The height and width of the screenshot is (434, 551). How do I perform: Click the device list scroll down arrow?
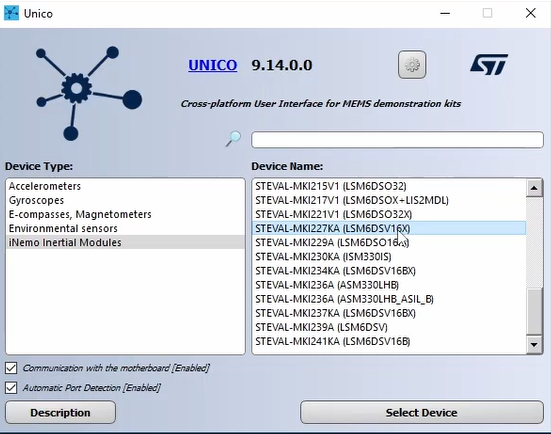(x=534, y=344)
